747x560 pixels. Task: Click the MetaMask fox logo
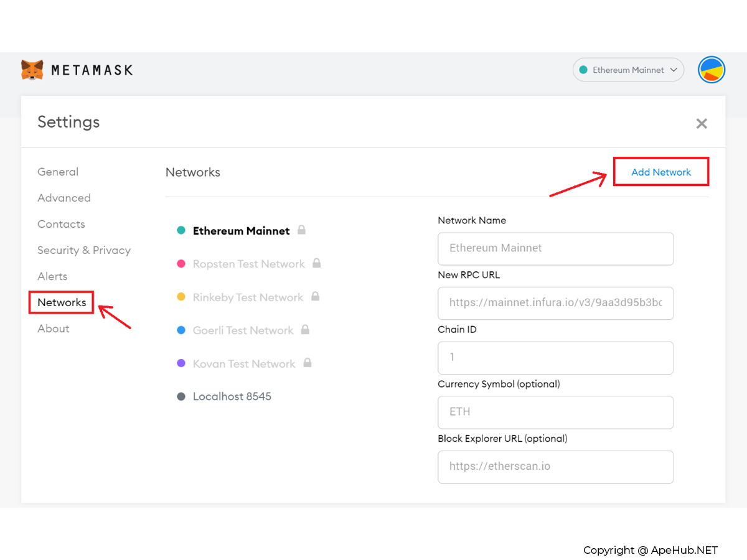click(x=32, y=70)
